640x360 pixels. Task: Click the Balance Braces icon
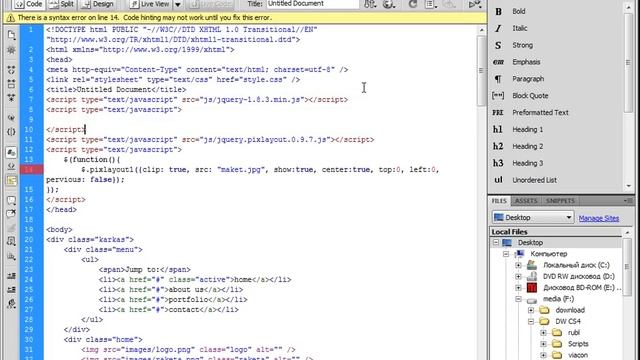(11, 132)
